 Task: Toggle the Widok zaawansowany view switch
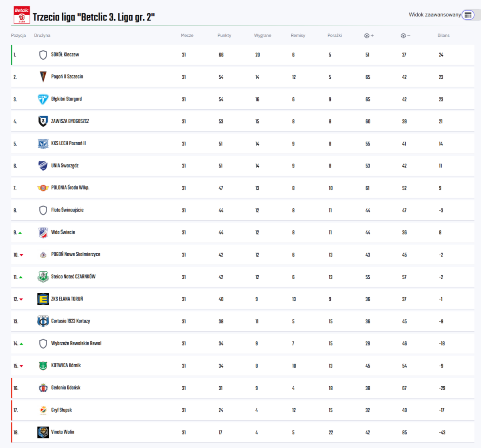468,15
